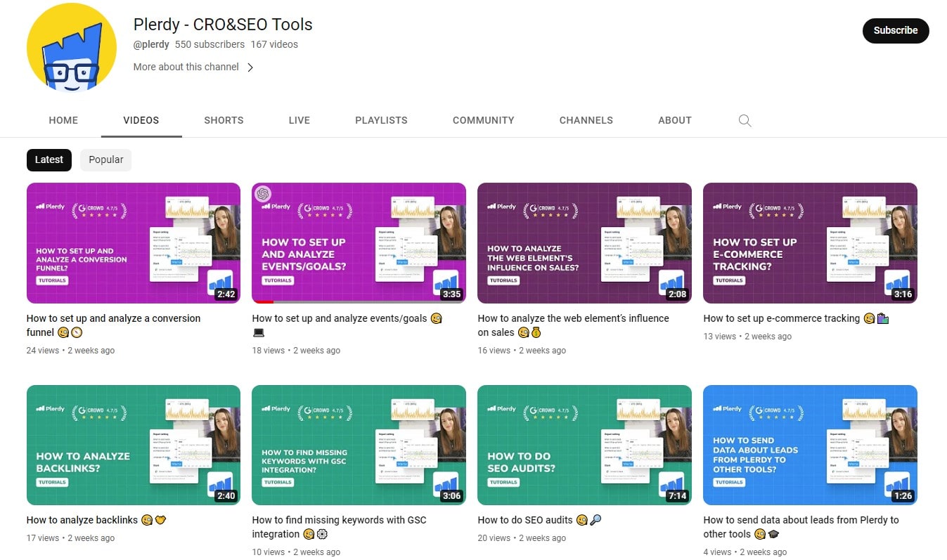Open the backlinks tutorial thumbnail
The width and height of the screenshot is (947, 560).
pos(133,444)
